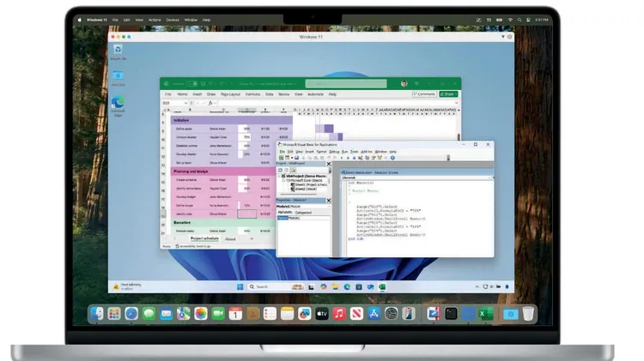Switch Properties panel to Categorized tab
Screen dimensions: 644x361
(304, 212)
